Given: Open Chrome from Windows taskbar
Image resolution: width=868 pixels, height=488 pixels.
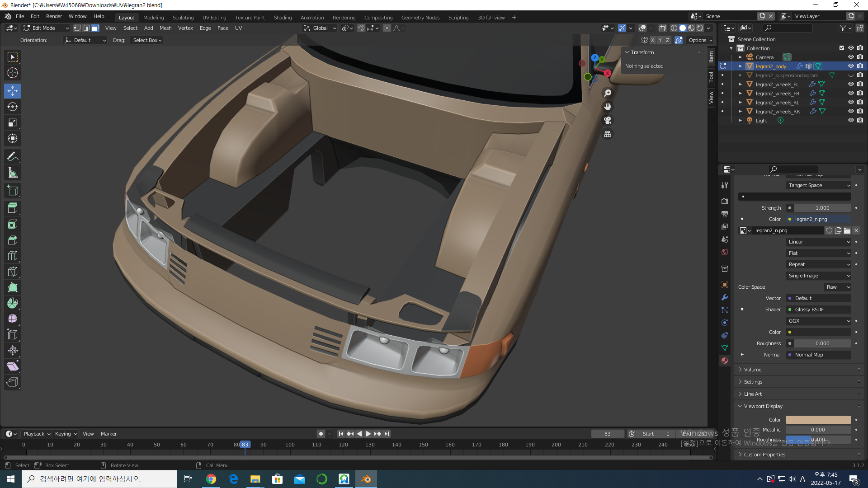Looking at the screenshot, I should [211, 479].
